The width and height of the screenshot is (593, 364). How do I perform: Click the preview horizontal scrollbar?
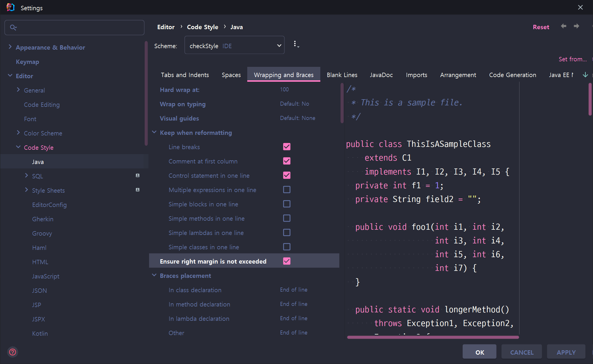tap(433, 337)
